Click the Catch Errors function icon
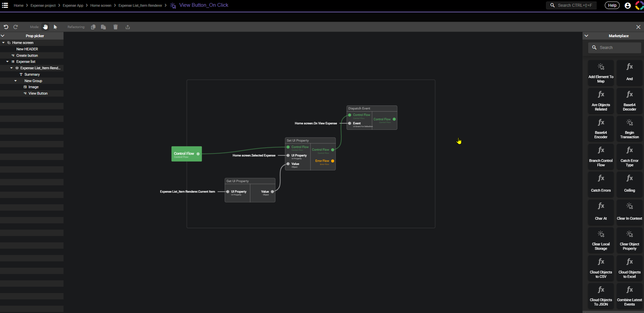 pos(600,184)
